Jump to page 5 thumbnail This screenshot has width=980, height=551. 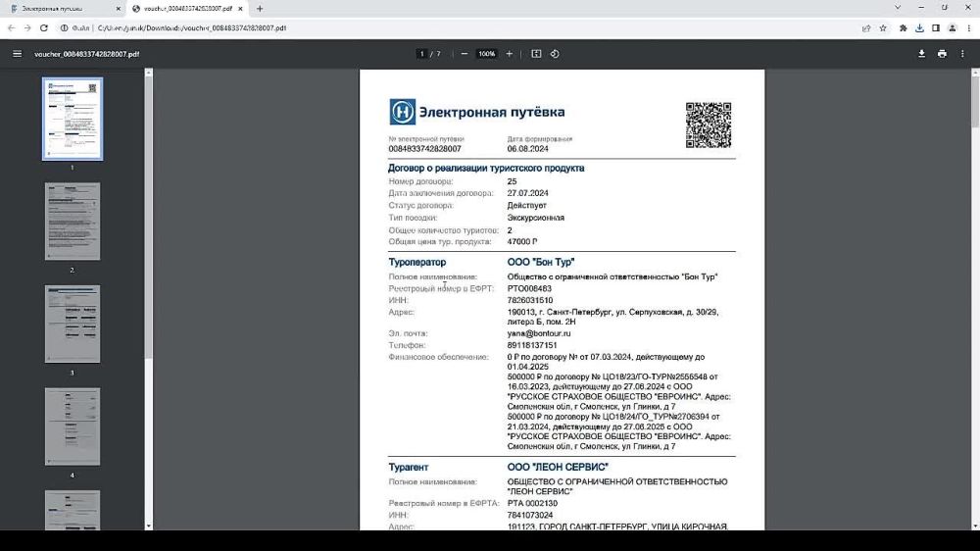pos(73,511)
